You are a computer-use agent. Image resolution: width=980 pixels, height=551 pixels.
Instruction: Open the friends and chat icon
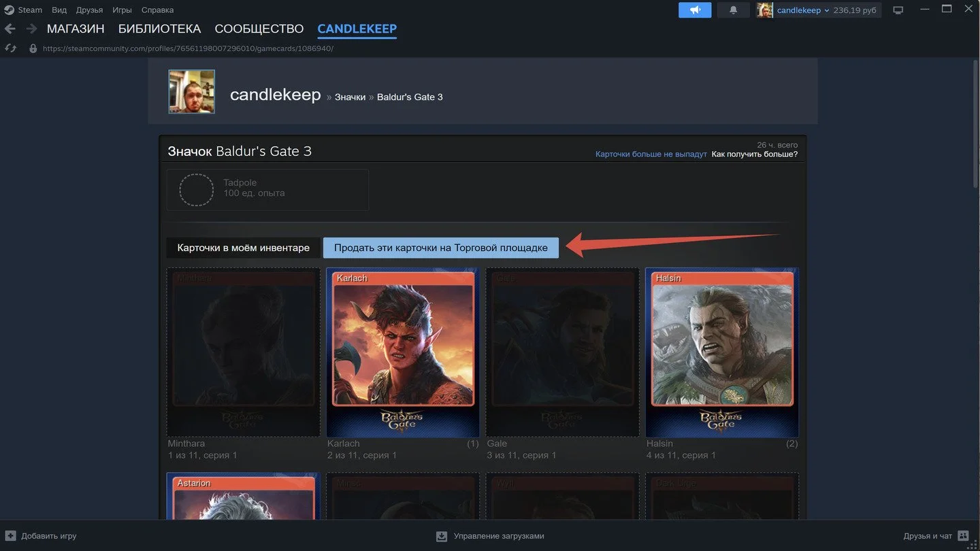(x=963, y=536)
